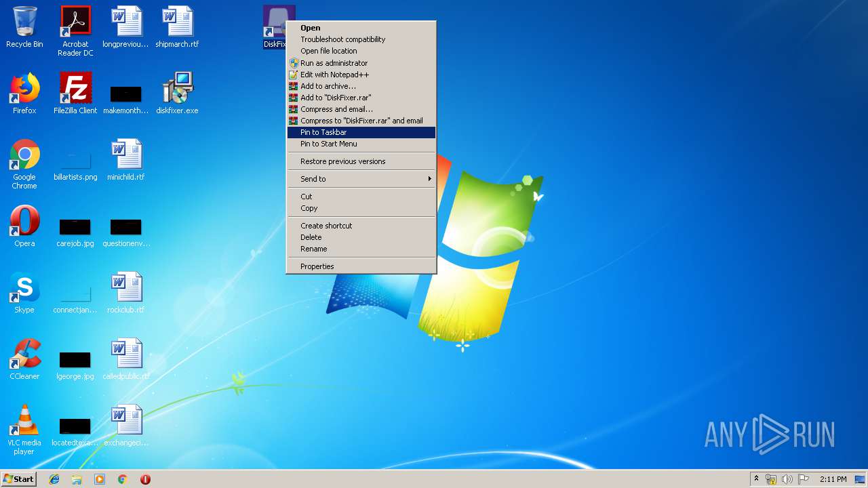The width and height of the screenshot is (868, 488).
Task: Open the volume speaker tray icon
Action: (787, 479)
